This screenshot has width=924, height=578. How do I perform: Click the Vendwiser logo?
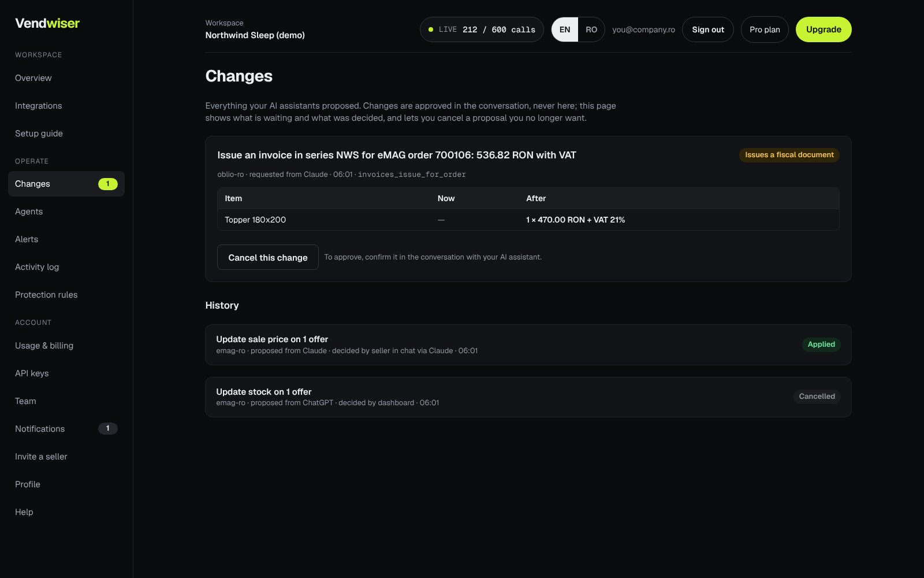[47, 23]
